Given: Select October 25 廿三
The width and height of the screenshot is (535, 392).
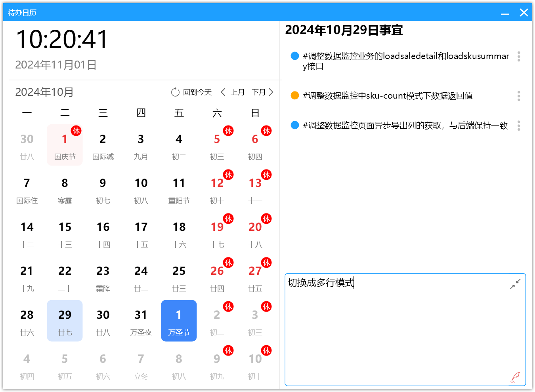Looking at the screenshot, I should (179, 277).
